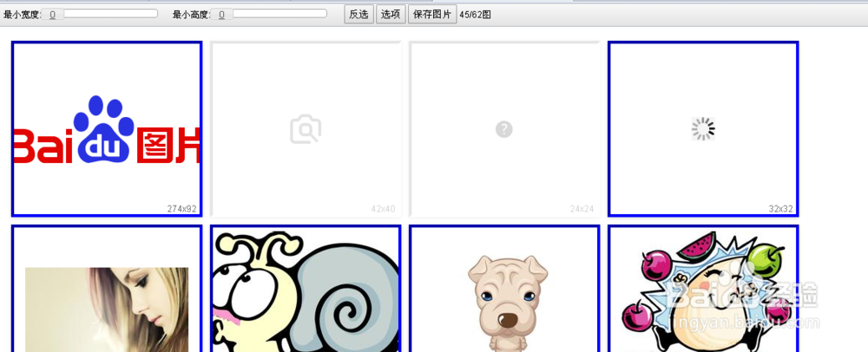The height and width of the screenshot is (352, 868).
Task: Click the 32x32 size label
Action: pyautogui.click(x=780, y=209)
